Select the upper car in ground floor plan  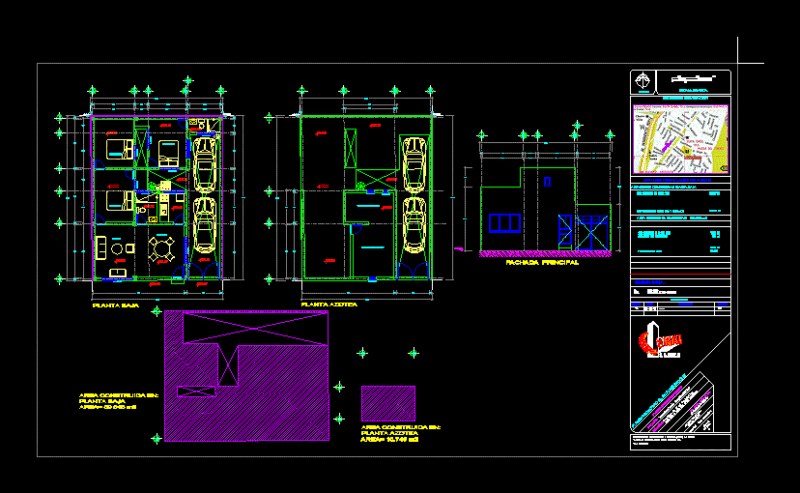click(205, 164)
